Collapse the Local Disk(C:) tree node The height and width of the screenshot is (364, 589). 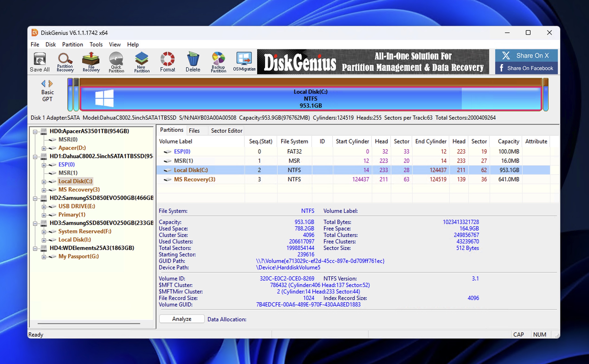click(44, 181)
